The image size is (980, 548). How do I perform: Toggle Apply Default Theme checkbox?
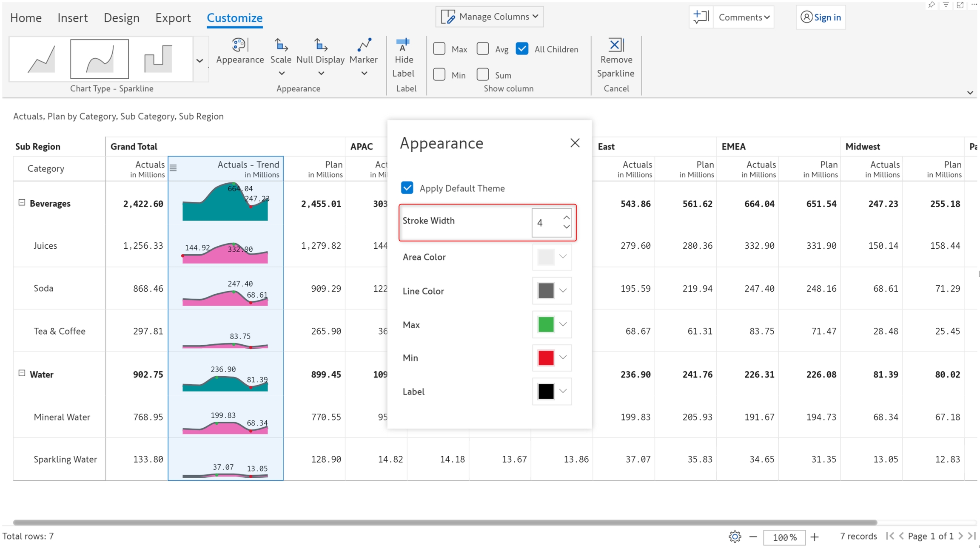[407, 188]
